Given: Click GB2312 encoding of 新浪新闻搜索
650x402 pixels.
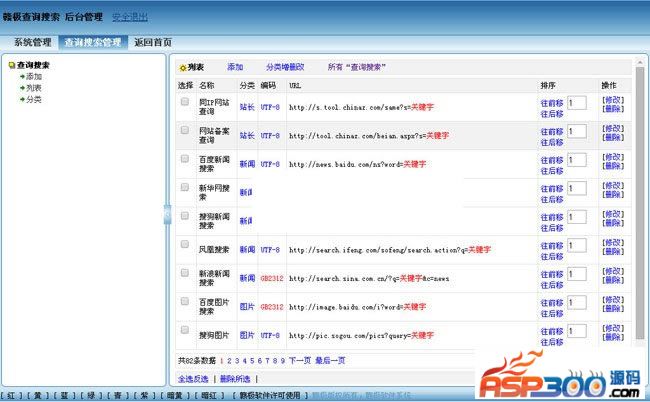Looking at the screenshot, I should click(x=272, y=278).
